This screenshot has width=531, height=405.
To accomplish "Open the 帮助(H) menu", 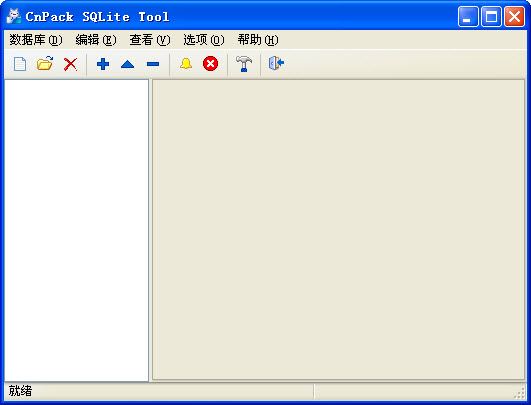I will (x=258, y=40).
